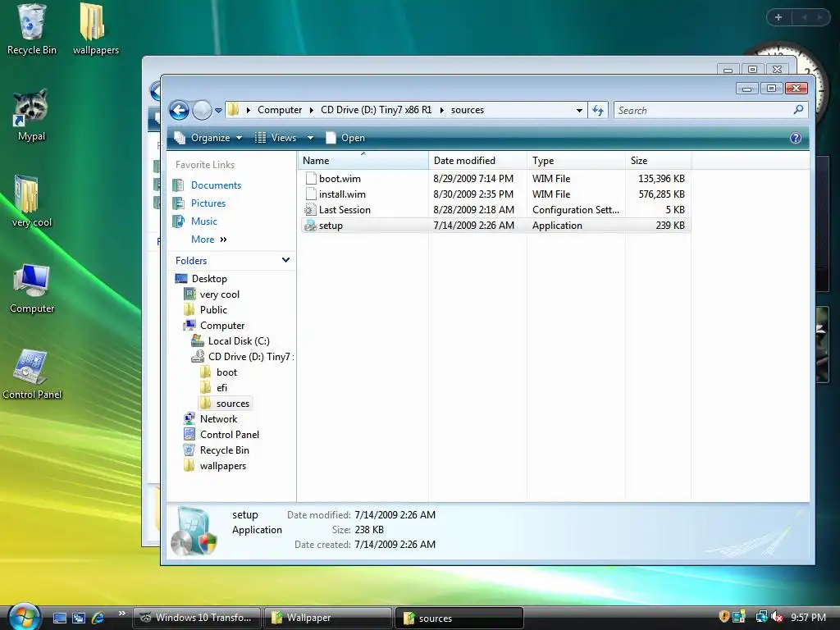Viewport: 840px width, 630px height.
Task: Select Local Disk (C:) in folder tree
Action: tap(231, 340)
